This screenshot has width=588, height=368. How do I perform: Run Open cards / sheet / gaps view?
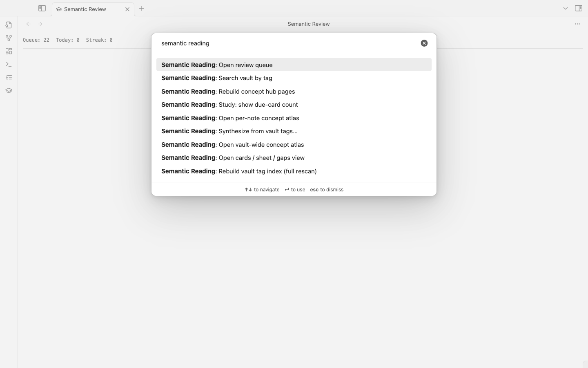(x=294, y=158)
